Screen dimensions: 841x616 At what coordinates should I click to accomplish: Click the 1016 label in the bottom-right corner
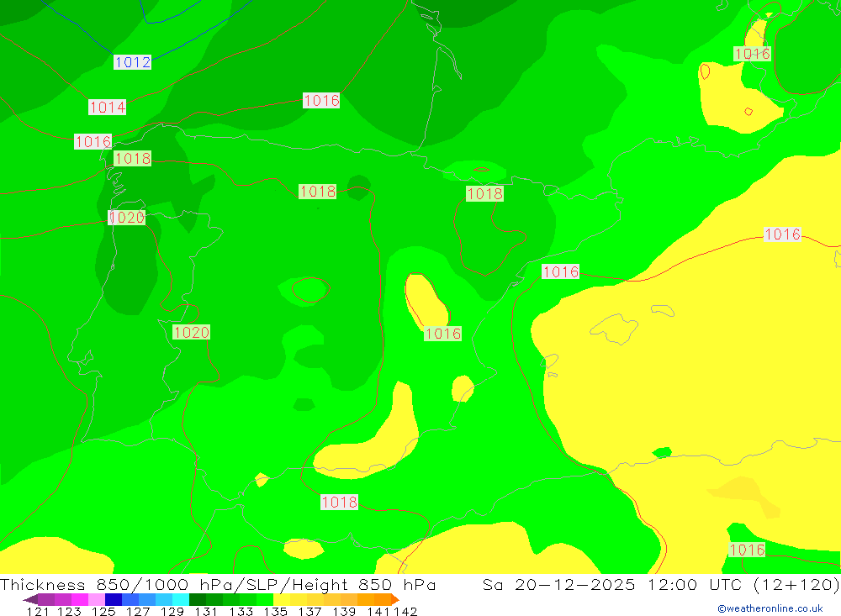747,550
